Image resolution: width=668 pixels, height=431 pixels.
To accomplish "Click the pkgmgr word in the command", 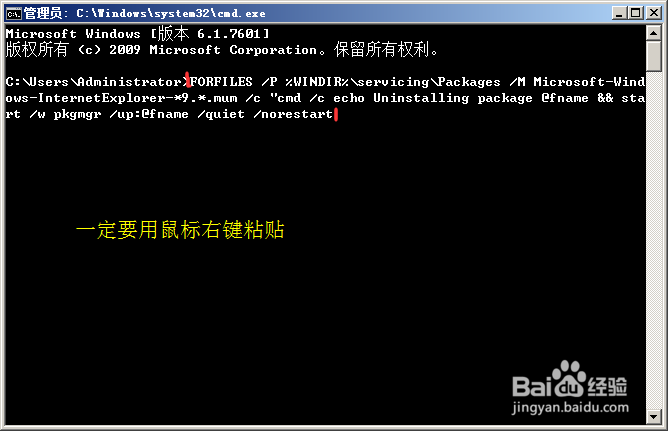I will tap(78, 115).
